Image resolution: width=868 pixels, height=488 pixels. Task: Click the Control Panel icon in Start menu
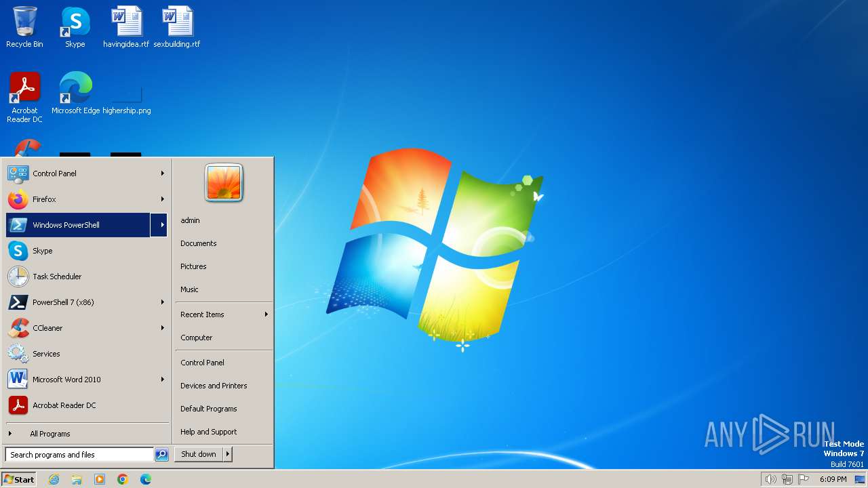pyautogui.click(x=18, y=174)
